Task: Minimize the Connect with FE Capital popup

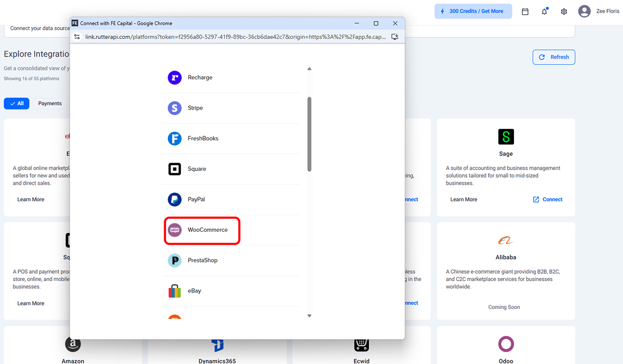Action: (357, 23)
